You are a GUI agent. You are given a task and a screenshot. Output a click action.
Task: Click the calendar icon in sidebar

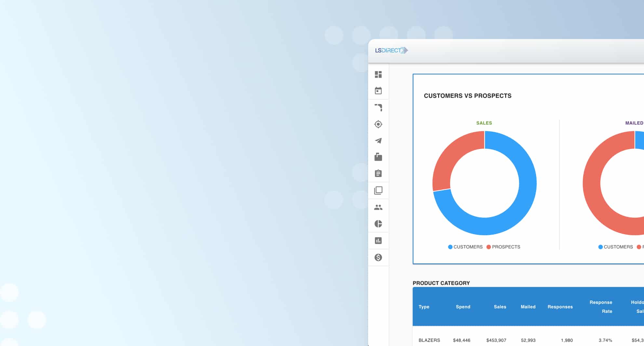[378, 91]
